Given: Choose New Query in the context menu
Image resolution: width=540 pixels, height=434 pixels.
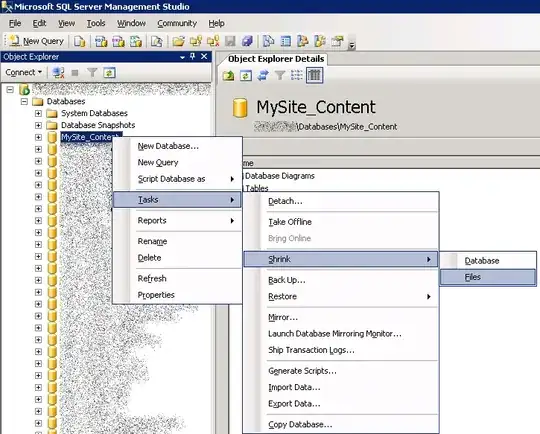Looking at the screenshot, I should pos(177,163).
